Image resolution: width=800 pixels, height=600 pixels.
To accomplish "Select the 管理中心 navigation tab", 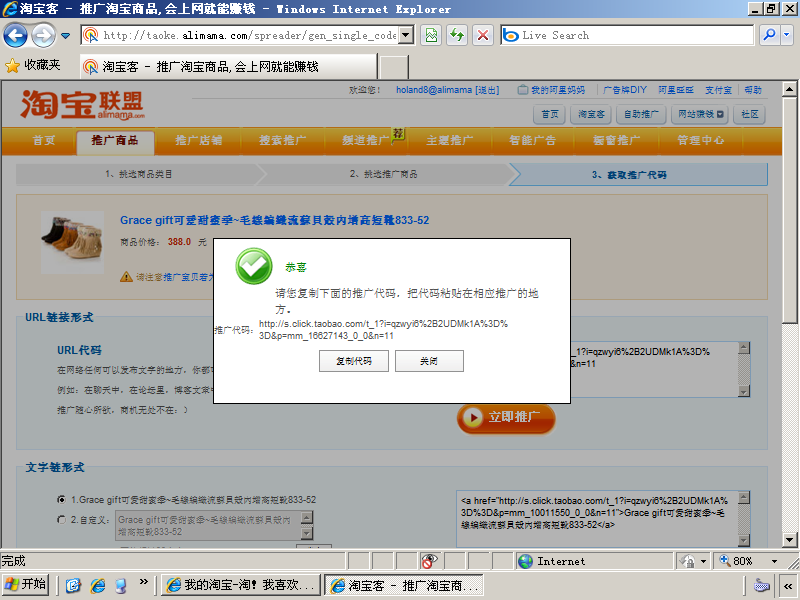I will click(x=700, y=140).
